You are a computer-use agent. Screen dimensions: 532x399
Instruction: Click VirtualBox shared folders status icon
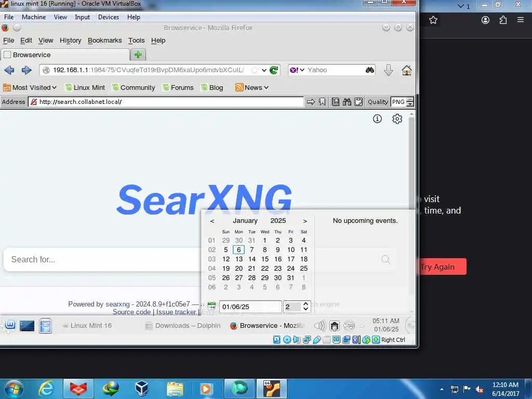coord(326,340)
